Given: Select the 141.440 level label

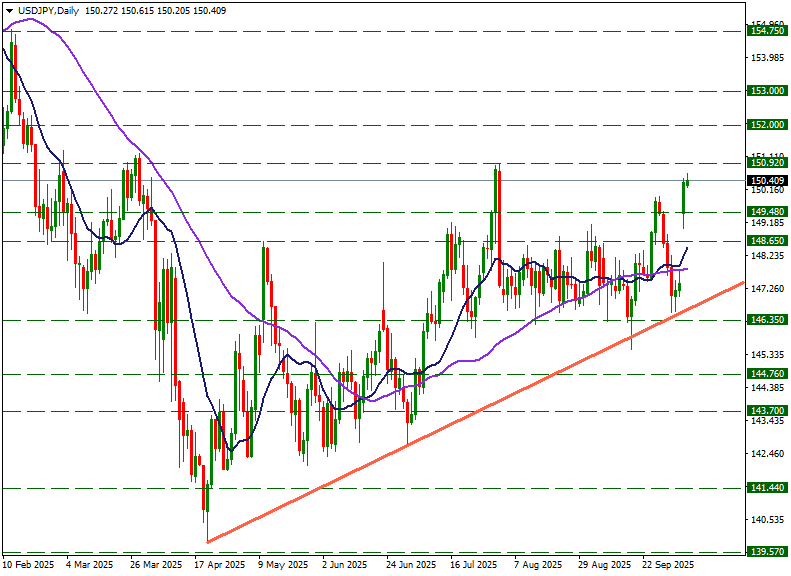Looking at the screenshot, I should coord(765,488).
